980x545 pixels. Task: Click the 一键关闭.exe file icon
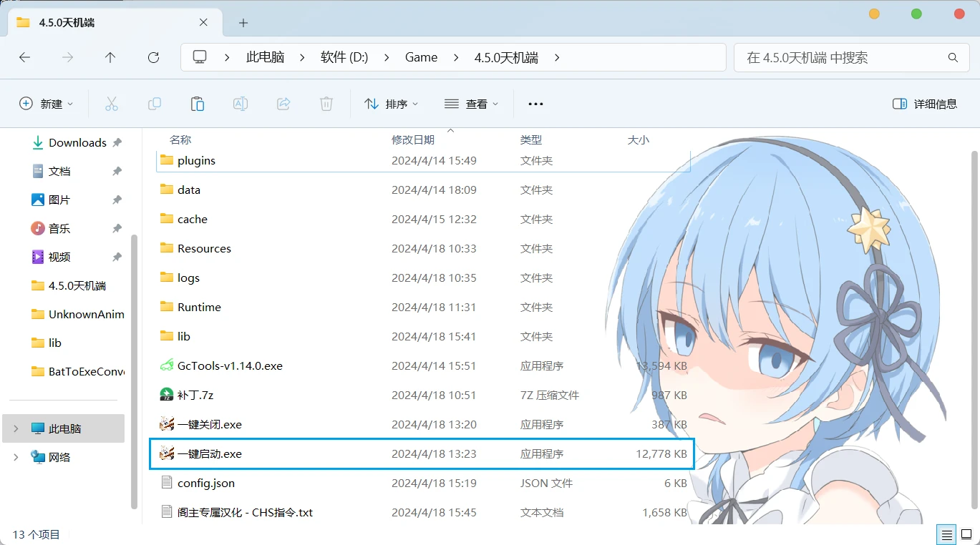pos(167,424)
